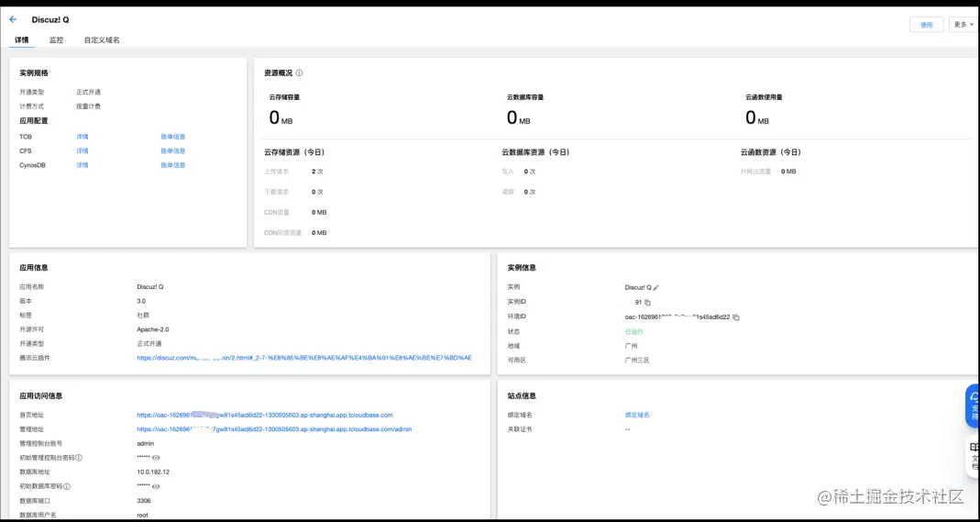980x522 pixels.
Task: Open the blue support headset widget
Action: click(974, 405)
